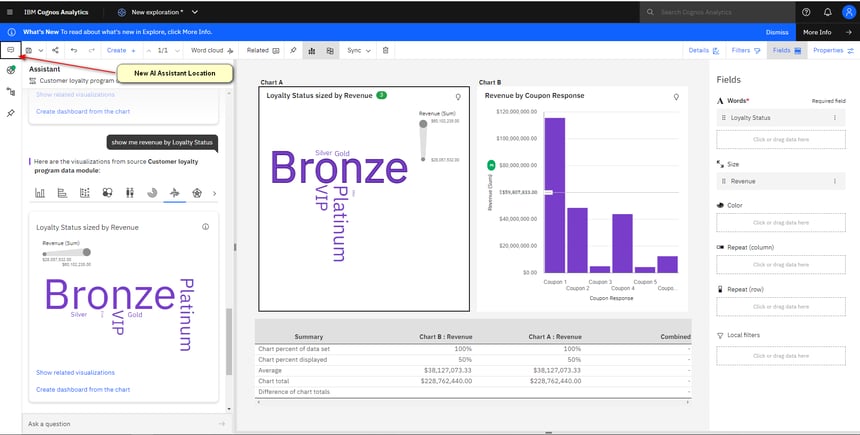This screenshot has width=860, height=435.
Task: Expand the New exploration title dropdown
Action: (x=195, y=12)
